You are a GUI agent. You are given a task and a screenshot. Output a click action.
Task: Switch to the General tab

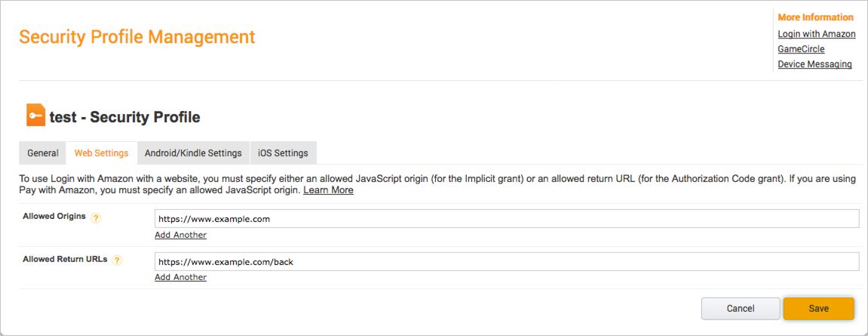point(43,153)
